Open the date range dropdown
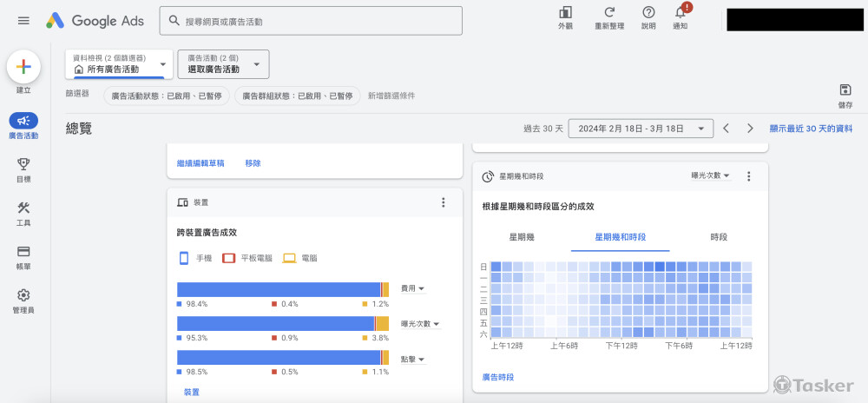 (641, 129)
